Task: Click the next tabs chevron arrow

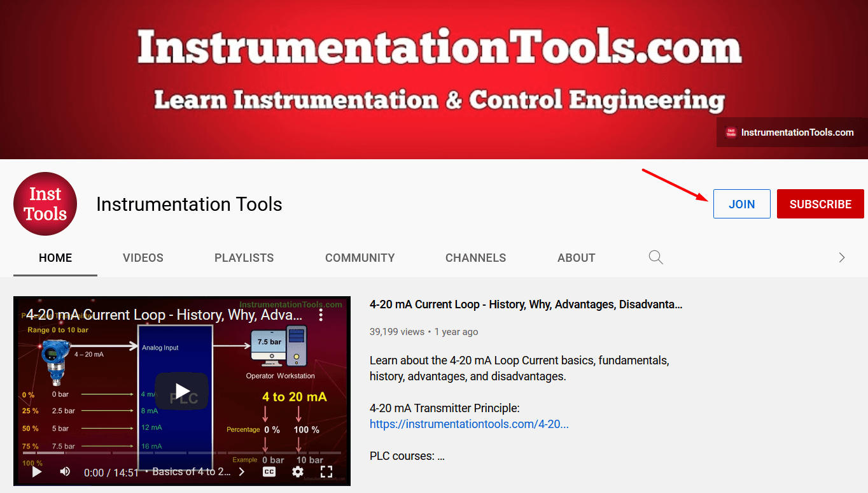Action: pyautogui.click(x=842, y=257)
